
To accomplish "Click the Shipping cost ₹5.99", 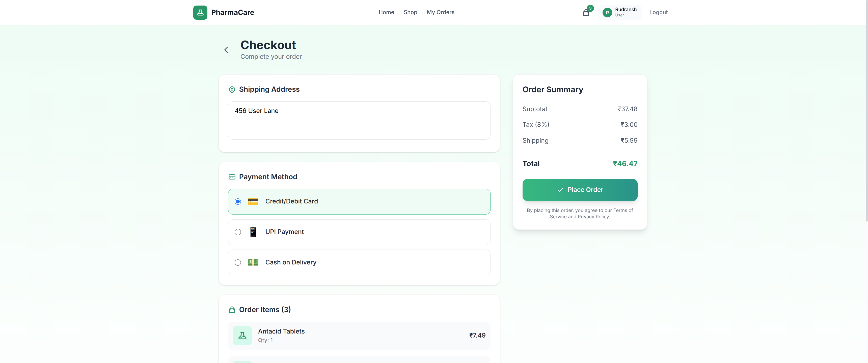I will click(x=629, y=140).
